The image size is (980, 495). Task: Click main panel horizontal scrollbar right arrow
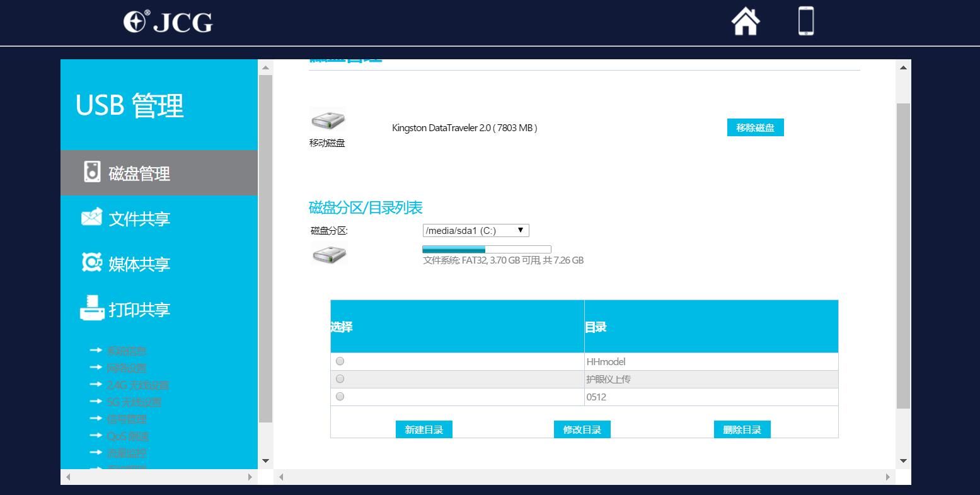pyautogui.click(x=888, y=477)
